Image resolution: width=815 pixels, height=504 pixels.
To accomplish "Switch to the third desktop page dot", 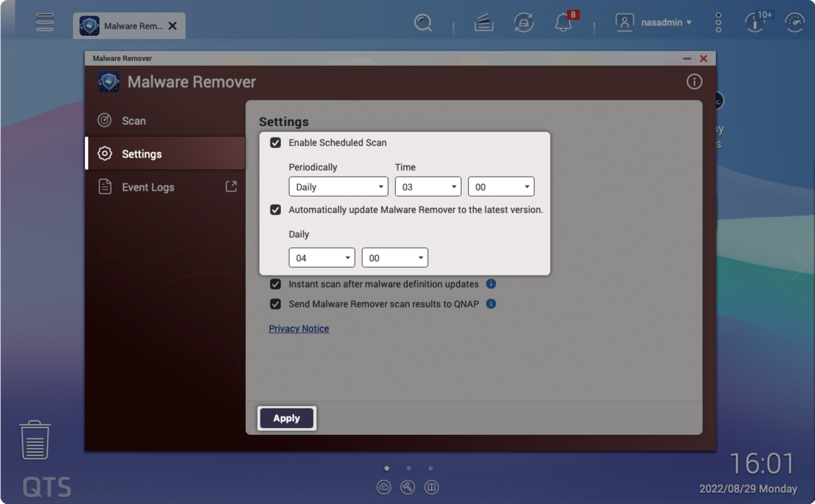I will point(430,468).
